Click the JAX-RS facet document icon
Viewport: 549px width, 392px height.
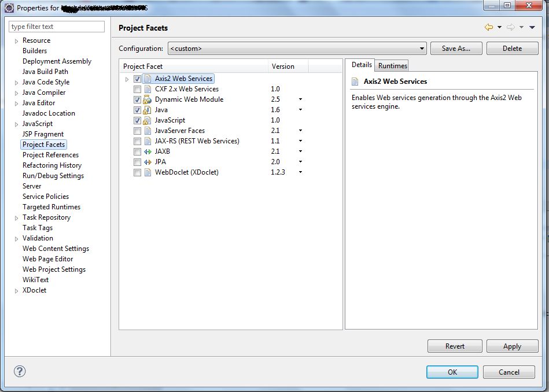click(148, 141)
